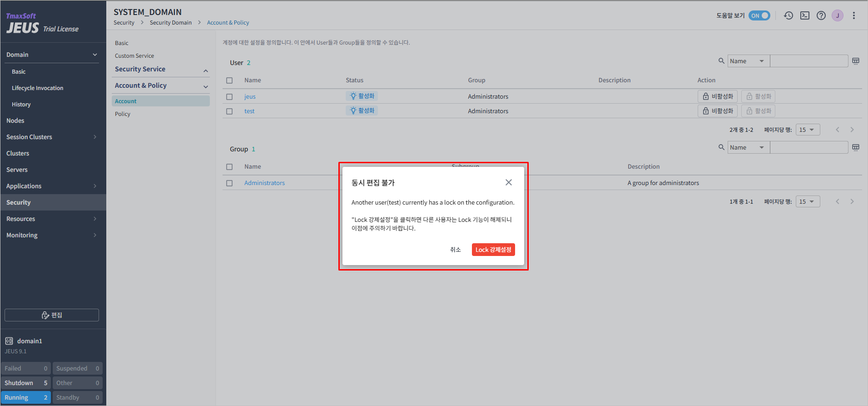The width and height of the screenshot is (868, 406).
Task: Click the cancel button in dialog
Action: tap(455, 250)
